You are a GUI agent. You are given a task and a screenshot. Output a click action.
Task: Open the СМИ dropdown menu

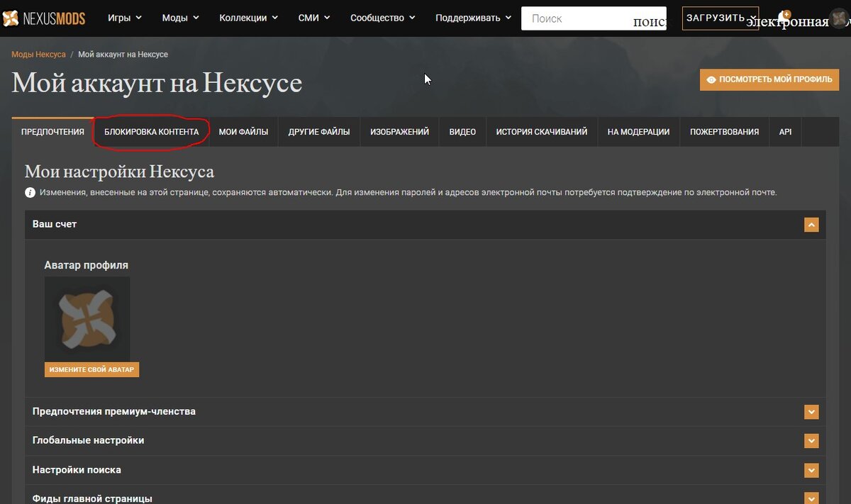pos(314,18)
